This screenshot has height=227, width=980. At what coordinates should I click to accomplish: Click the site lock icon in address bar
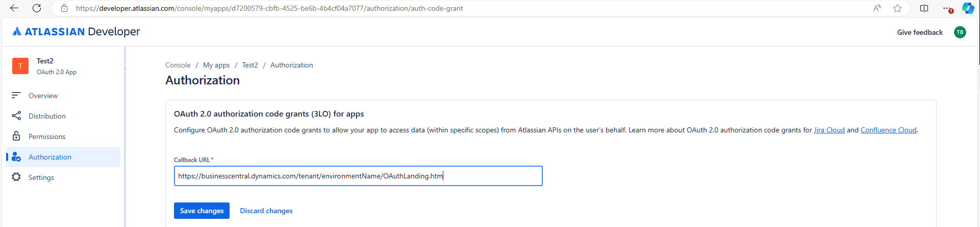pos(64,8)
